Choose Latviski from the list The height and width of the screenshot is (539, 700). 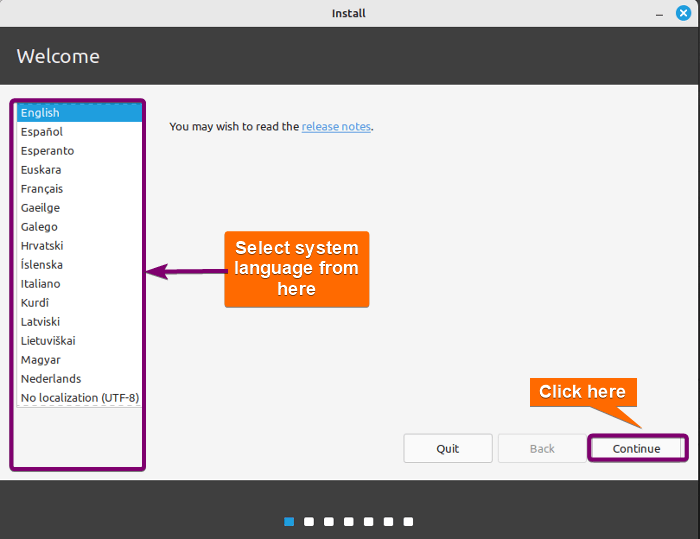(x=79, y=322)
